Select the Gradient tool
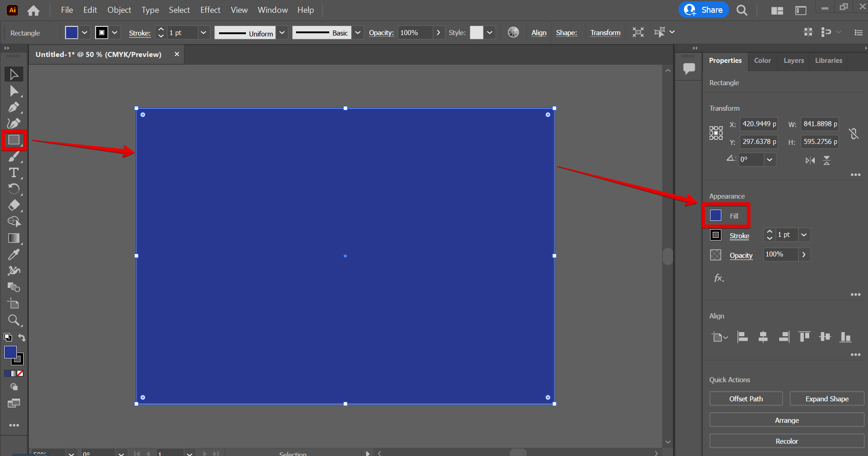The width and height of the screenshot is (868, 456). pyautogui.click(x=14, y=238)
